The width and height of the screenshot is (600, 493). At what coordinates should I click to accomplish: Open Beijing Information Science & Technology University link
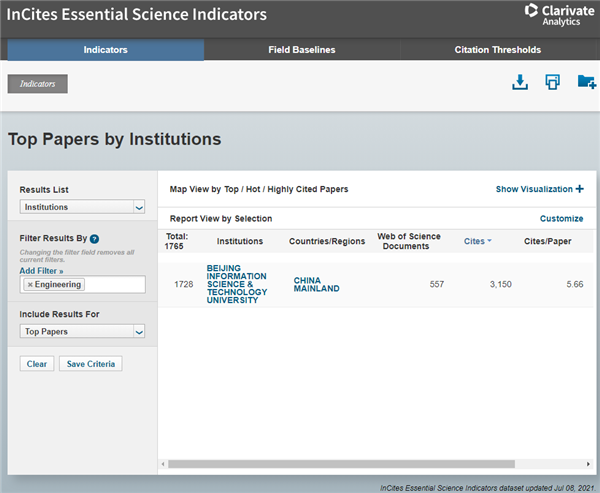238,284
